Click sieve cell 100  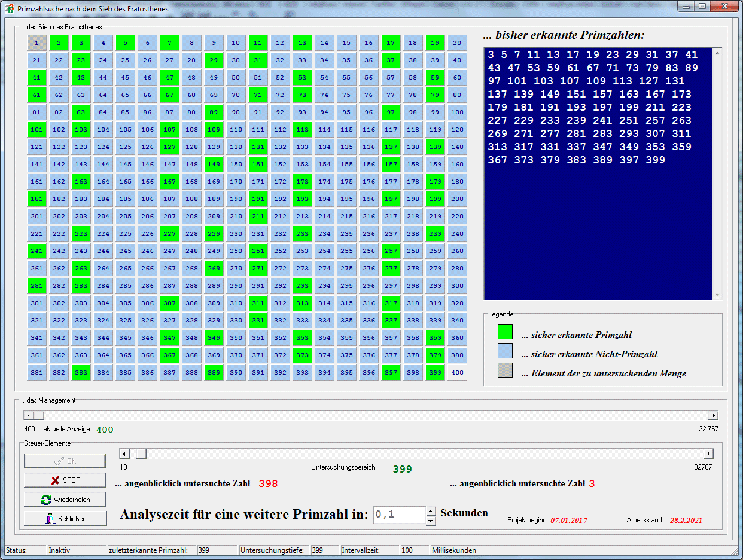[x=458, y=112]
